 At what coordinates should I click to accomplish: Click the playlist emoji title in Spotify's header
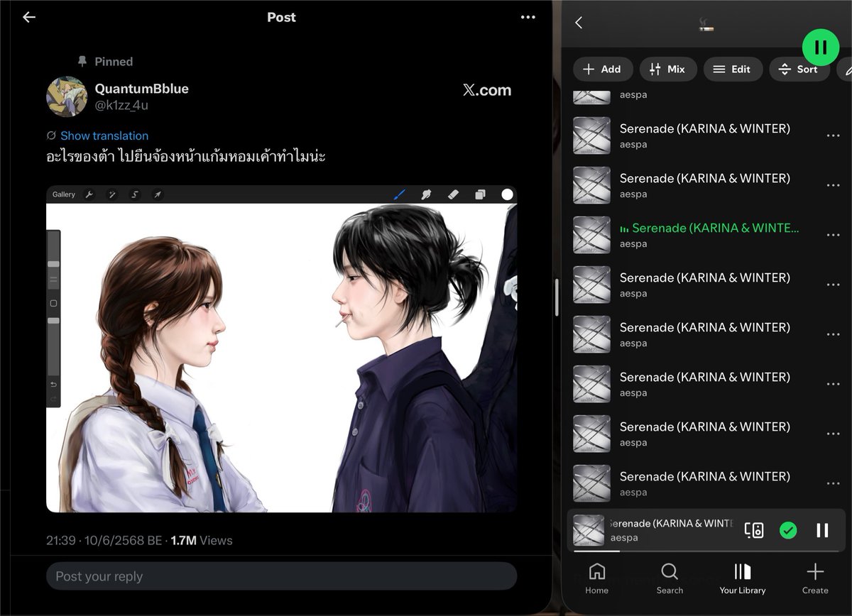[706, 25]
